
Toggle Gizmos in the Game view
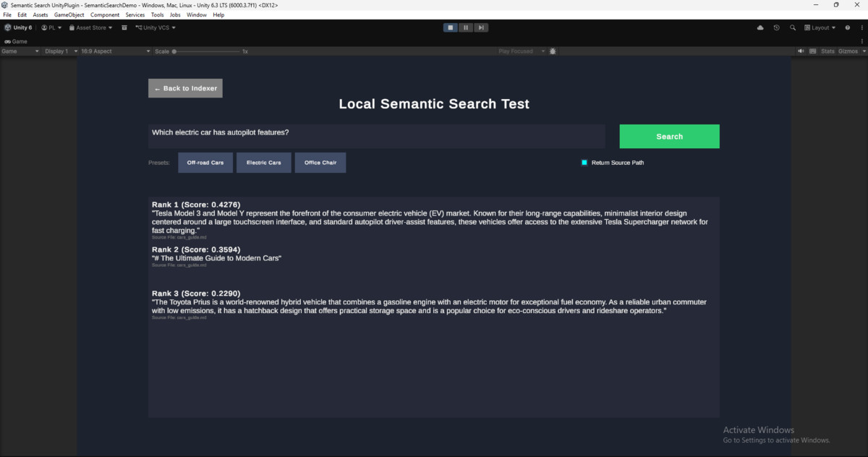(848, 51)
